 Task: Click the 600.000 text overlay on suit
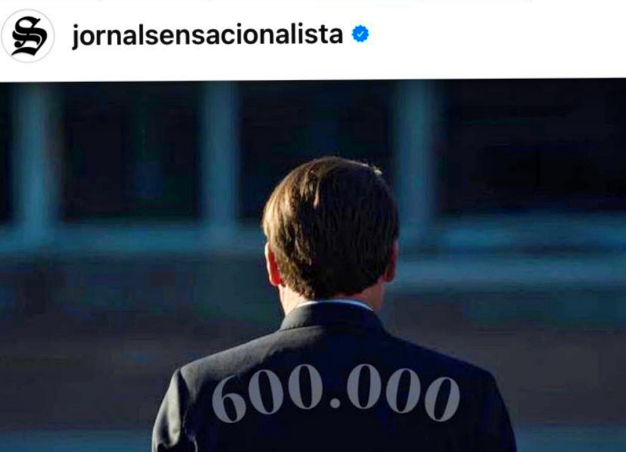[336, 394]
